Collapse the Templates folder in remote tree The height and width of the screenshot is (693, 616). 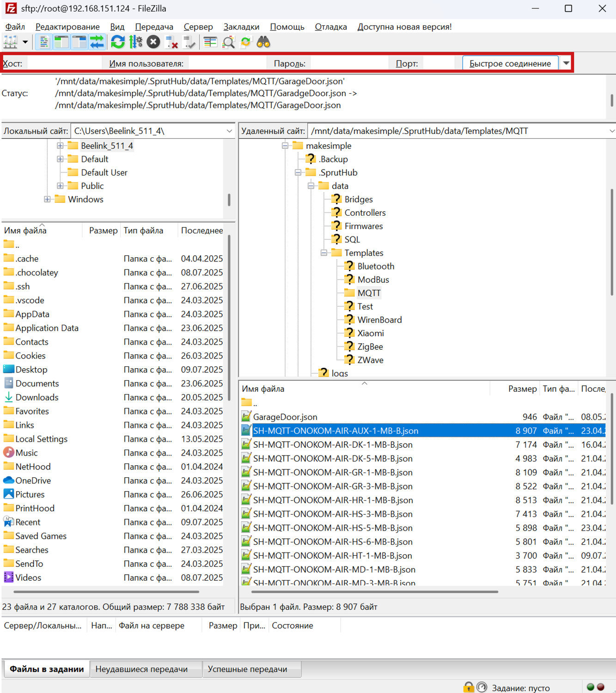(x=324, y=253)
